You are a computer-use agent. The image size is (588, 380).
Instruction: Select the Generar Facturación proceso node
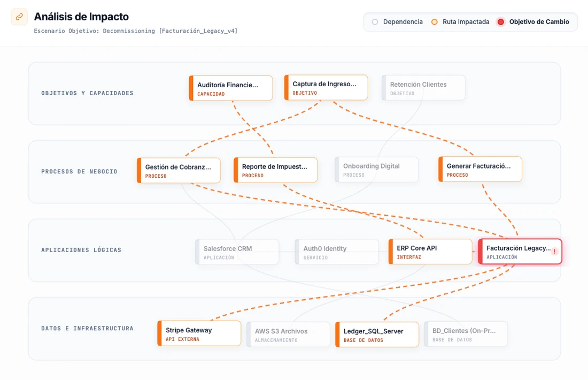pyautogui.click(x=480, y=169)
